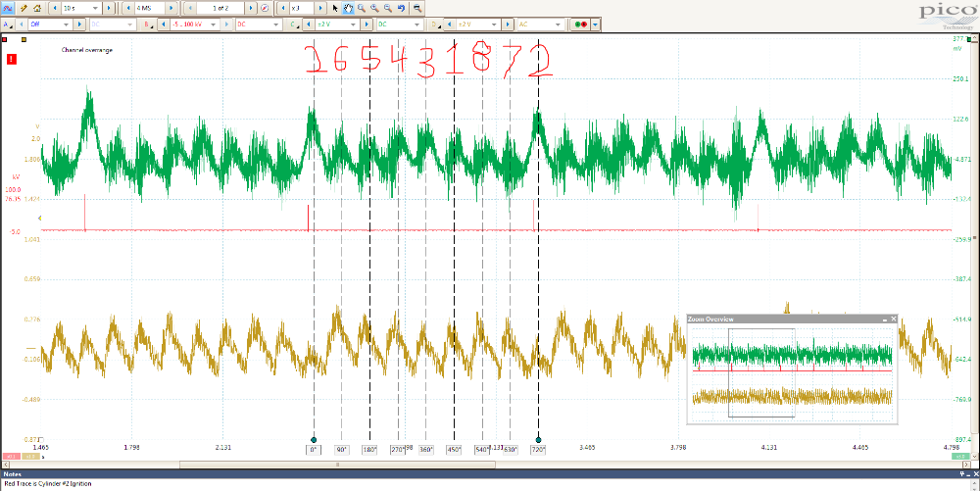Open Channel B DC coupling dropdown
The image size is (980, 491).
click(x=259, y=24)
